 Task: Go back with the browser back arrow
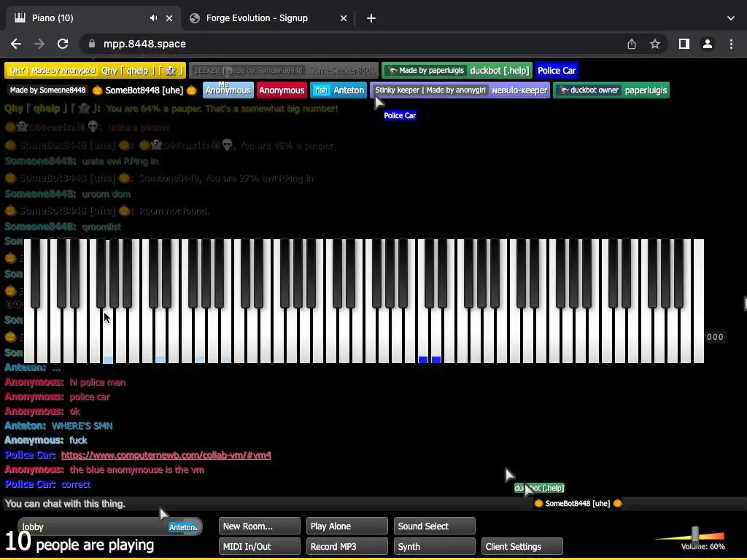16,44
